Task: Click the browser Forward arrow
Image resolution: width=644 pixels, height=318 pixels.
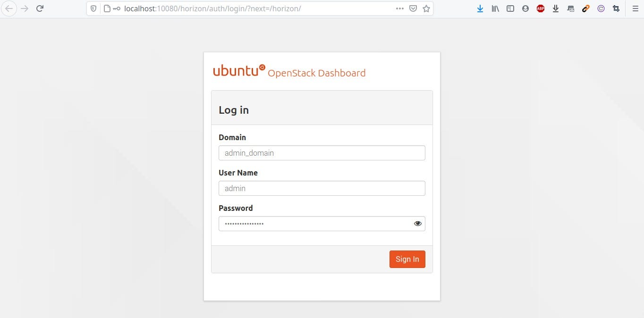Action: tap(25, 8)
